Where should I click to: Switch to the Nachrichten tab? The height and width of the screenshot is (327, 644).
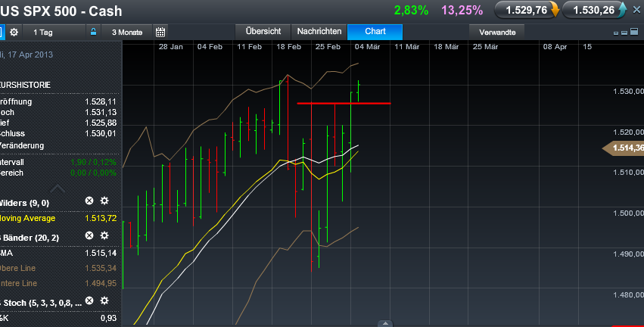pyautogui.click(x=319, y=32)
